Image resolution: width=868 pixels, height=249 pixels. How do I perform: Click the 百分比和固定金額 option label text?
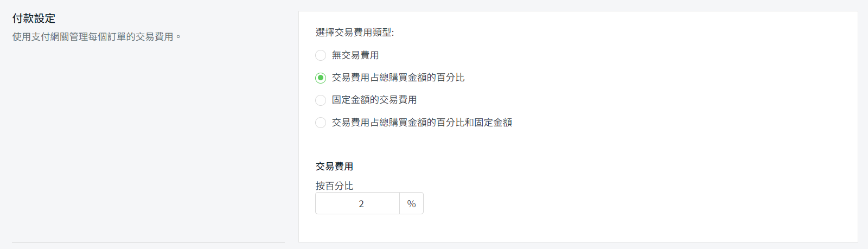(422, 123)
